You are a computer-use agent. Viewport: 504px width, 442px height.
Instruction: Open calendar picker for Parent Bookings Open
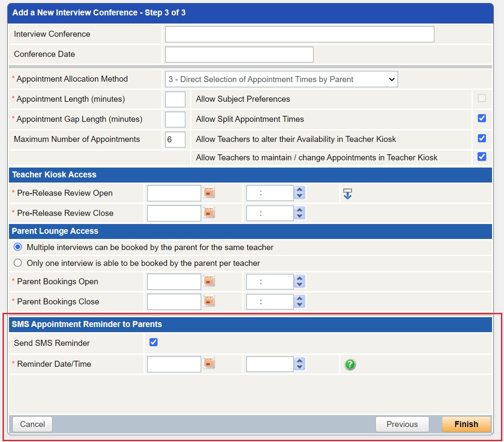(x=209, y=281)
